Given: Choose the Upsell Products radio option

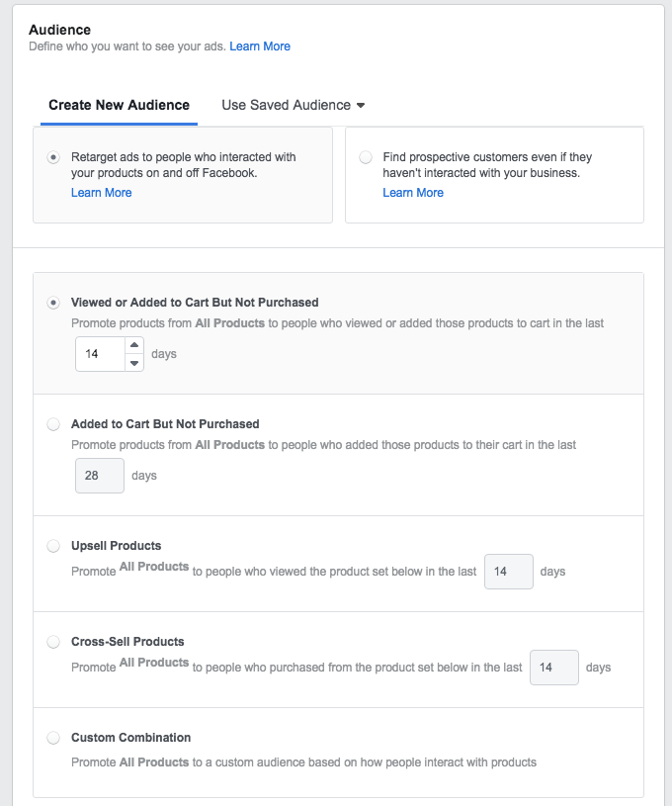Looking at the screenshot, I should 53,546.
